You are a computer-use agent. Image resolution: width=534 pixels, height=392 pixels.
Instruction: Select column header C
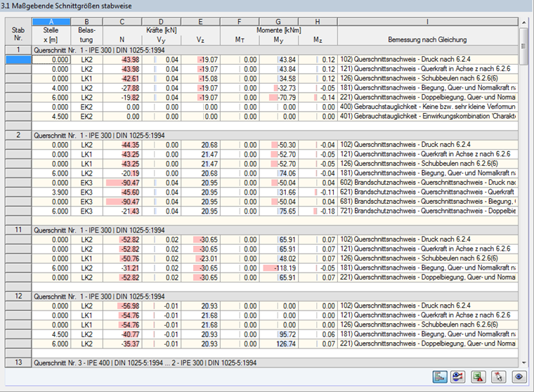pyautogui.click(x=122, y=22)
